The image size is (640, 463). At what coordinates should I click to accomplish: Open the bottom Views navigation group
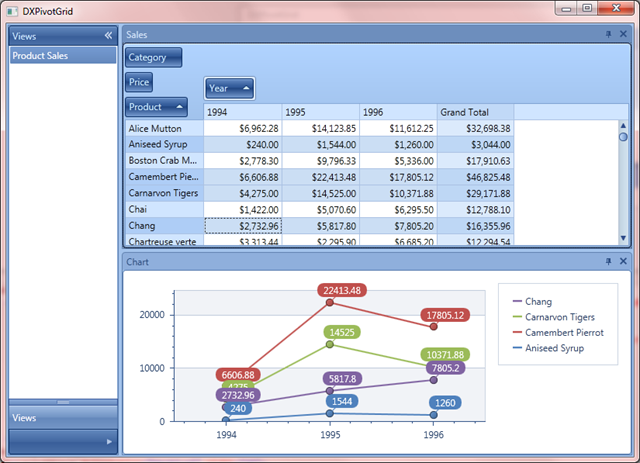coord(63,418)
